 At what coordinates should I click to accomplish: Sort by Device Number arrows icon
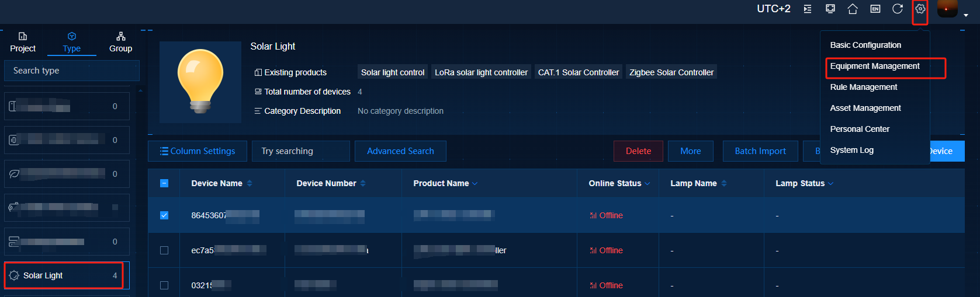(x=363, y=183)
